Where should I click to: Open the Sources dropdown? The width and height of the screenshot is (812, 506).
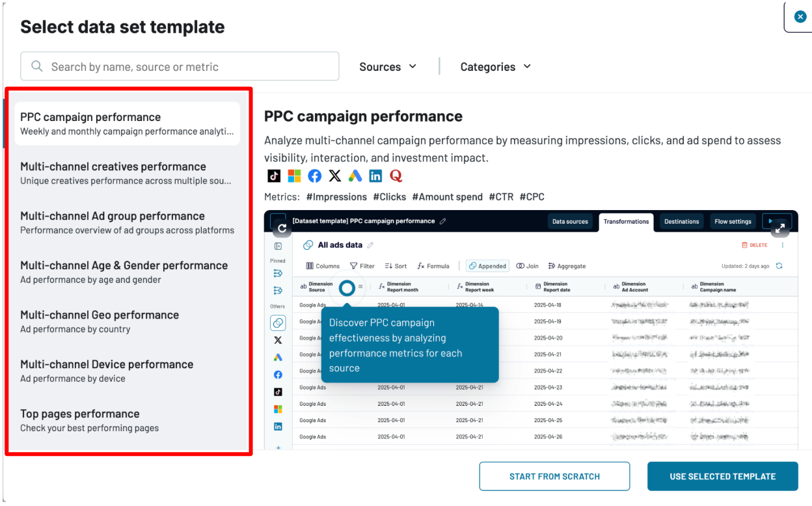388,67
